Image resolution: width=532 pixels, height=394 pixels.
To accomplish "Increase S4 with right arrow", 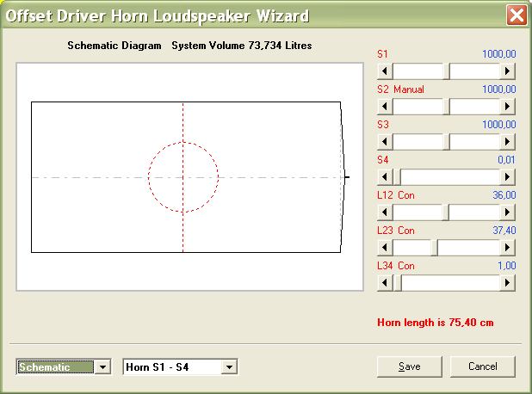I will tap(507, 177).
